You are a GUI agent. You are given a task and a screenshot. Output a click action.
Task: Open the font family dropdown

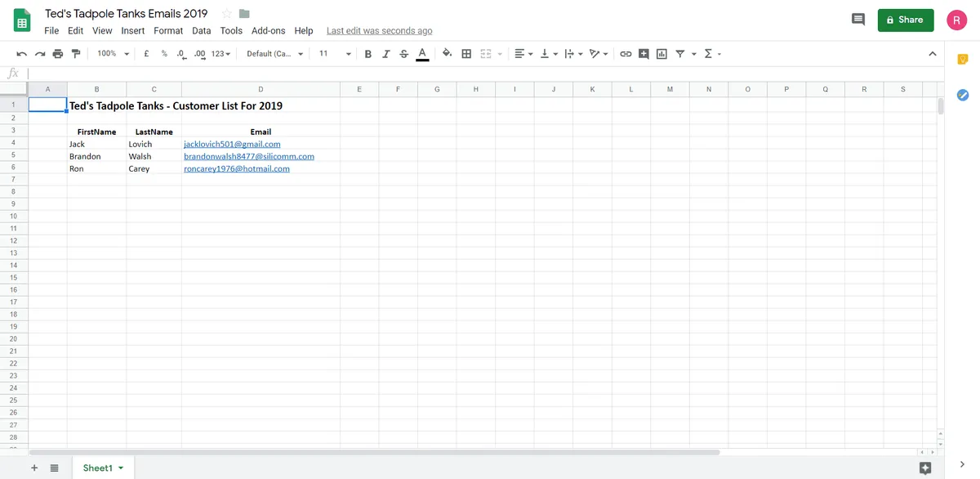tap(275, 54)
